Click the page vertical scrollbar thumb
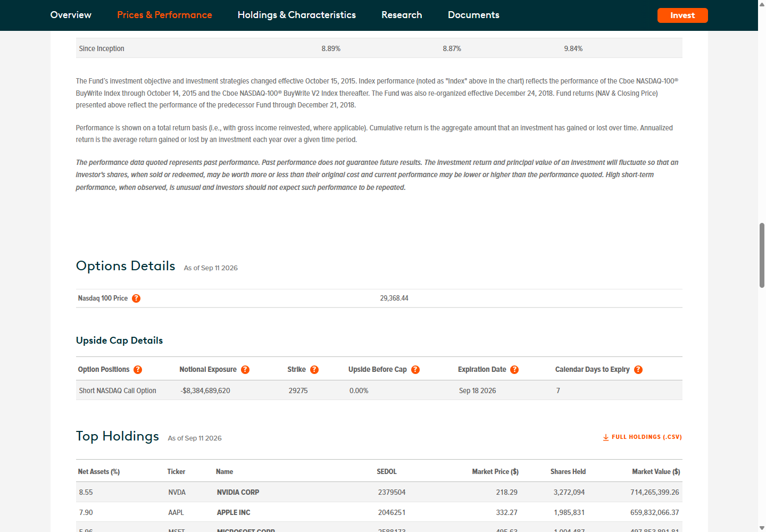Viewport: 766px width, 532px height. pyautogui.click(x=762, y=255)
